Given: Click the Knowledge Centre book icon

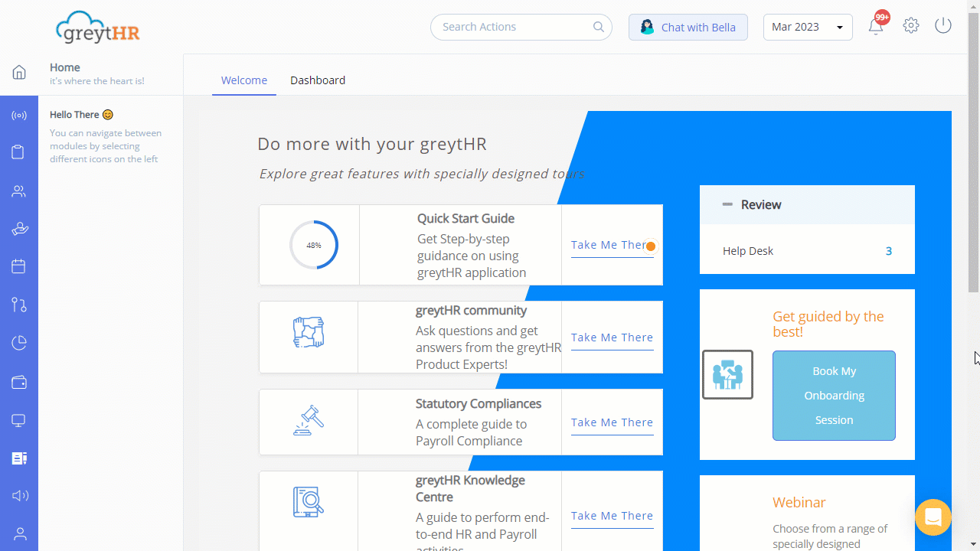Looking at the screenshot, I should click(309, 502).
